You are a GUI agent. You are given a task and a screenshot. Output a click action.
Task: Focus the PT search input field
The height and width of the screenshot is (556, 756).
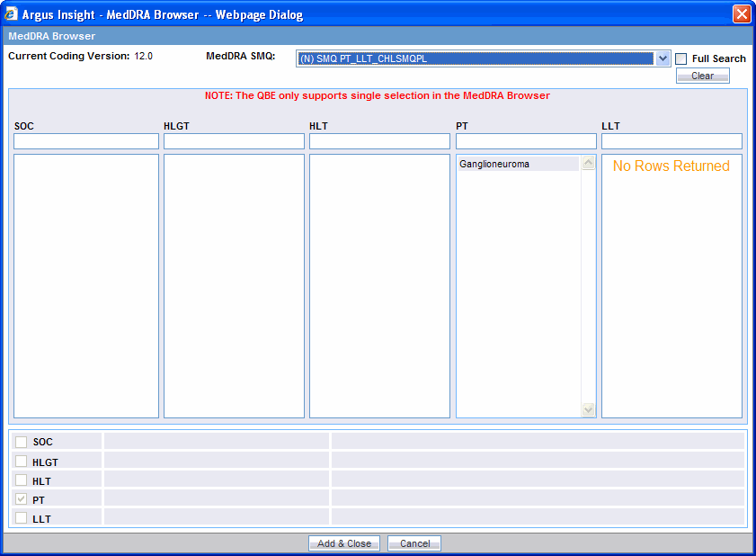click(526, 141)
